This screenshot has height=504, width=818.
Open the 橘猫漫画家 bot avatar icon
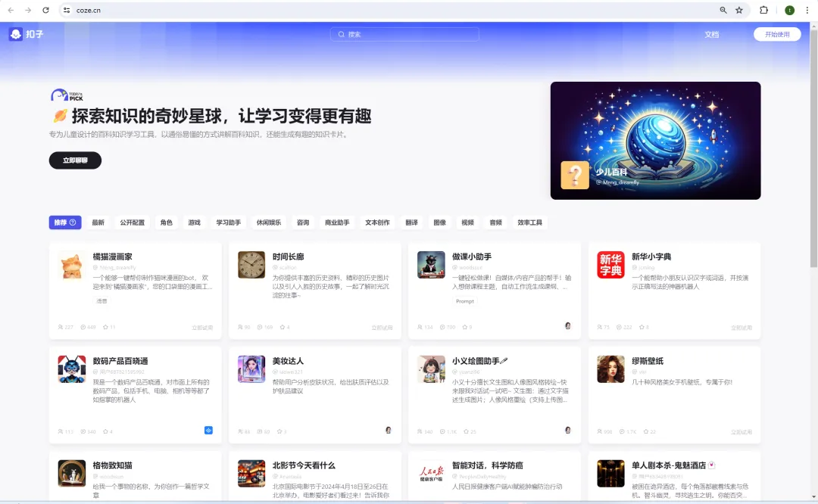click(x=72, y=265)
